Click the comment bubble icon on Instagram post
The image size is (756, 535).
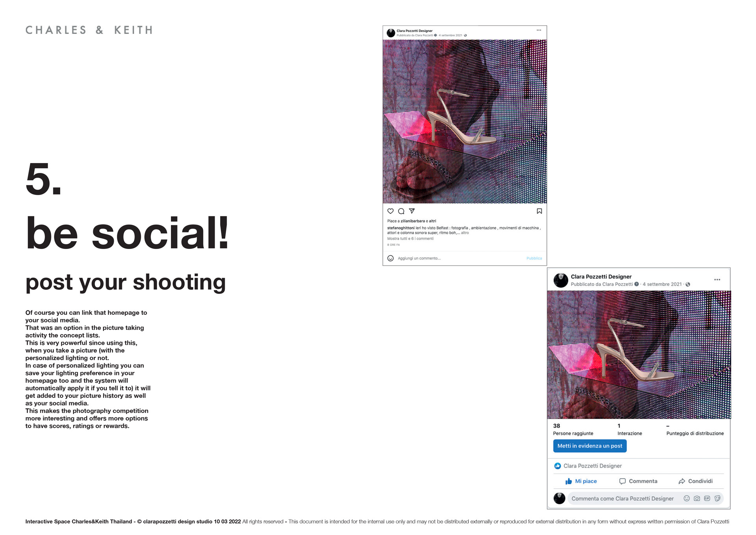[x=401, y=211]
